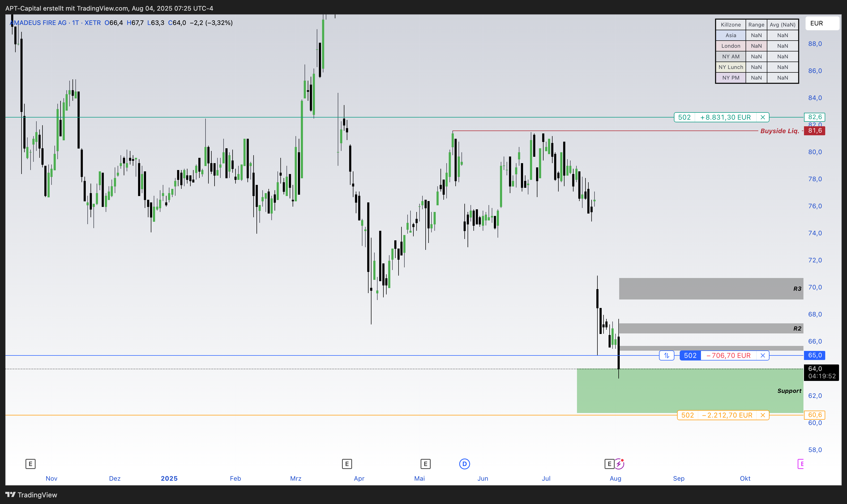
Task: Close the +8.831,30 EUR take profit order
Action: click(x=763, y=117)
